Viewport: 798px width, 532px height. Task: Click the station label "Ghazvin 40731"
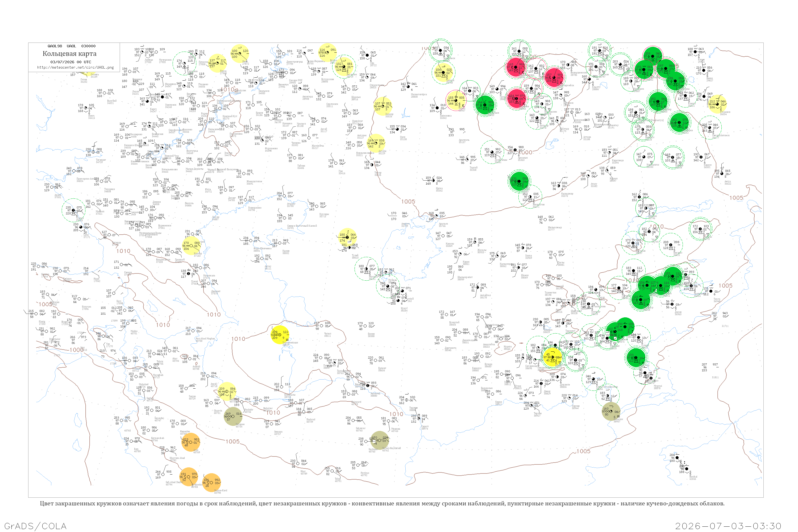point(218,412)
